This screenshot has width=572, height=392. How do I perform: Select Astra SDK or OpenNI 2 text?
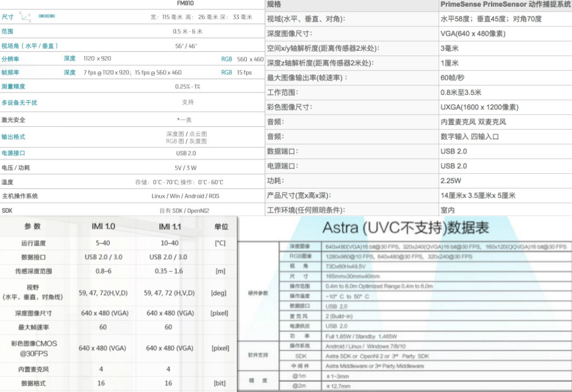coord(354,356)
